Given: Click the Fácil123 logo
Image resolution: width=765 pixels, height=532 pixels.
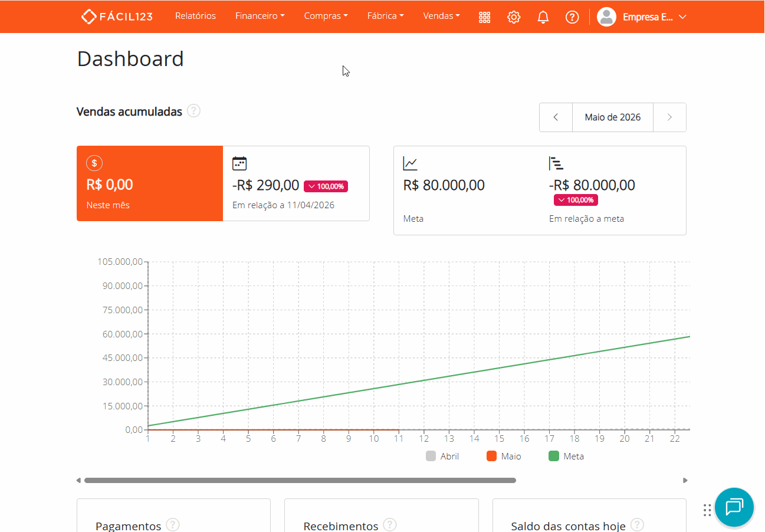Looking at the screenshot, I should [117, 17].
